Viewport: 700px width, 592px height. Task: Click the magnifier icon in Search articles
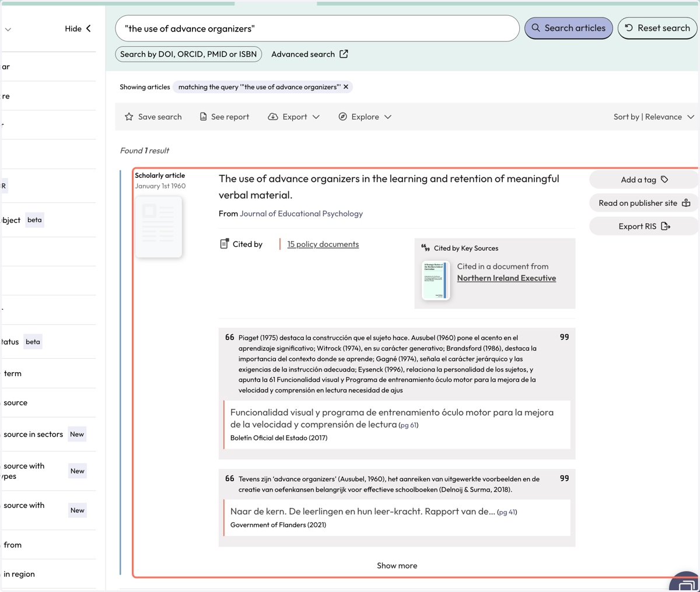pyautogui.click(x=535, y=28)
